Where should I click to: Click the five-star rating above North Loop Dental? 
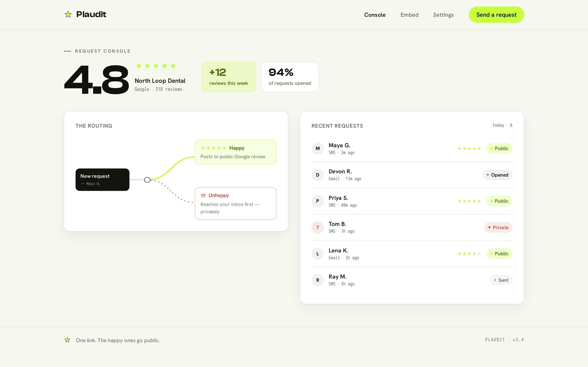click(x=156, y=66)
